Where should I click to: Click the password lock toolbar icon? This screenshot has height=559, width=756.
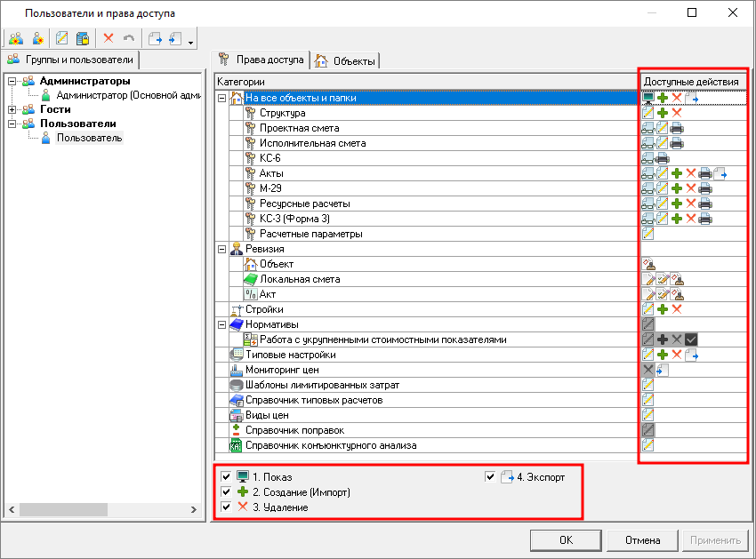click(82, 38)
